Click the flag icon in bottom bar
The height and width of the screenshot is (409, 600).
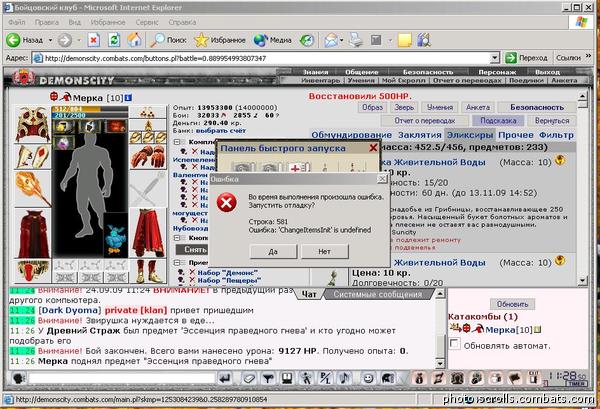click(x=515, y=378)
